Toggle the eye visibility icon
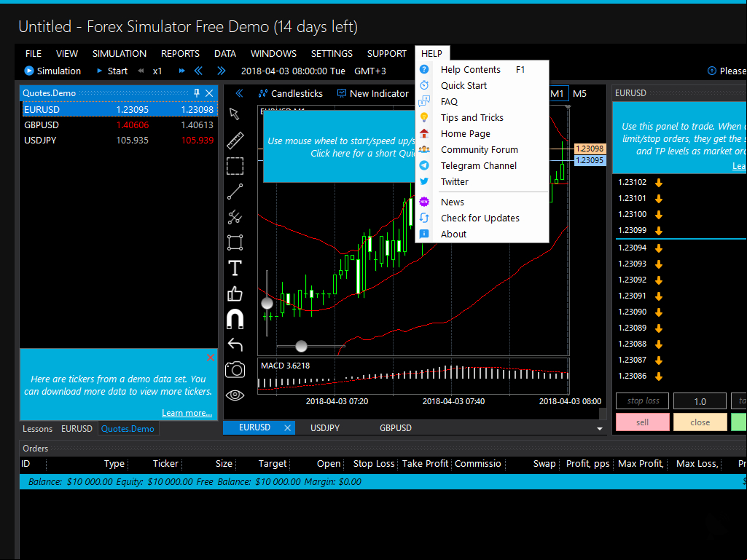The height and width of the screenshot is (560, 747). tap(235, 395)
